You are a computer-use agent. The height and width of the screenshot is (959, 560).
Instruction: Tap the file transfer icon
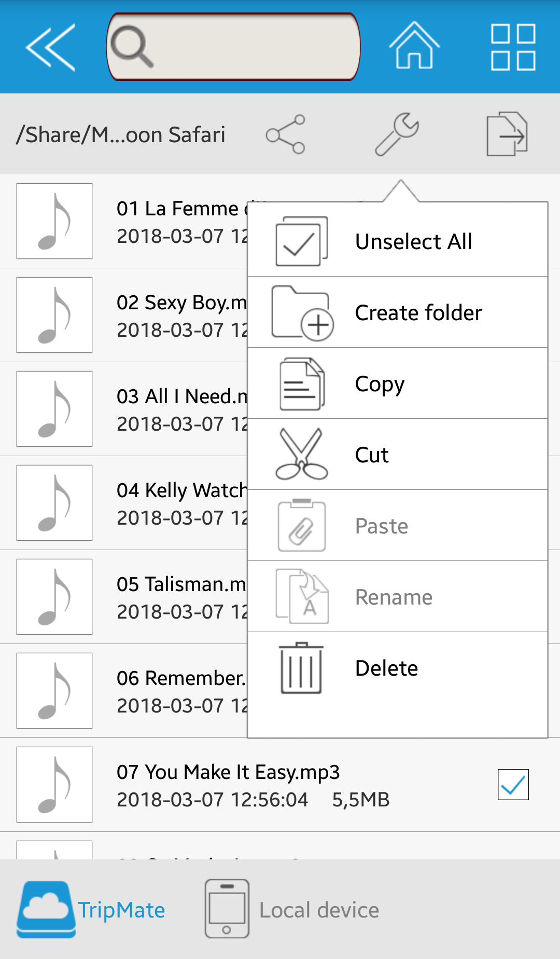tap(507, 134)
